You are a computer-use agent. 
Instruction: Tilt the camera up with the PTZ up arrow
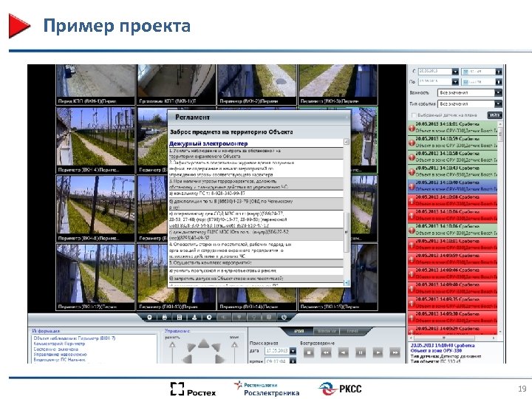(x=204, y=344)
